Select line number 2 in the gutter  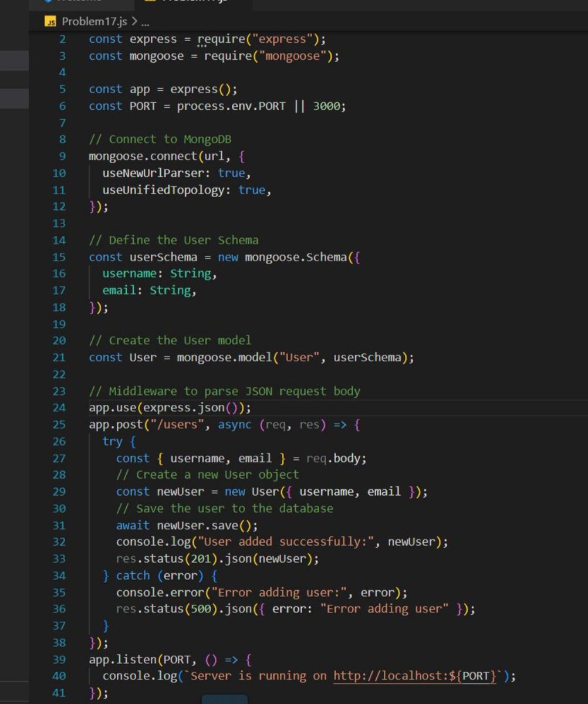coord(62,39)
